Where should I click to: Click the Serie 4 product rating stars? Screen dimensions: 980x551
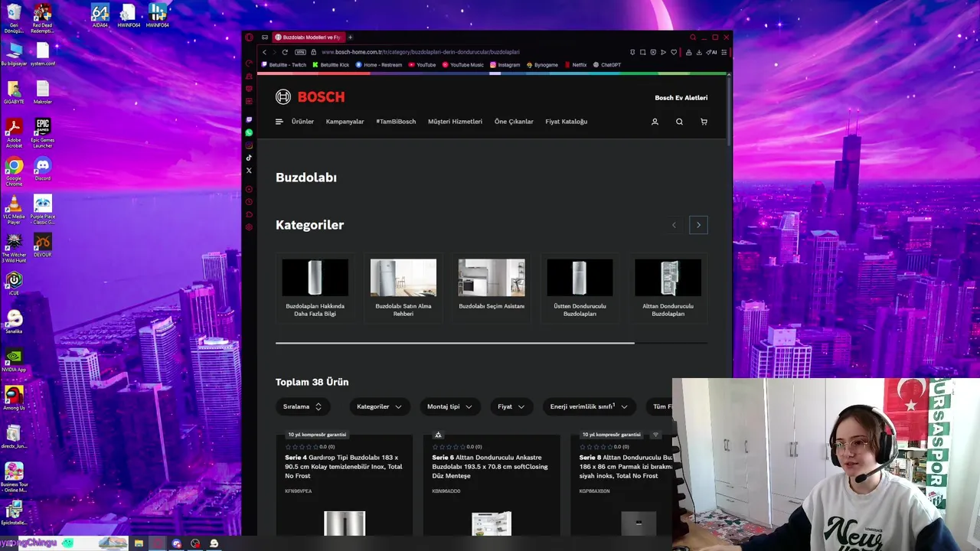302,447
